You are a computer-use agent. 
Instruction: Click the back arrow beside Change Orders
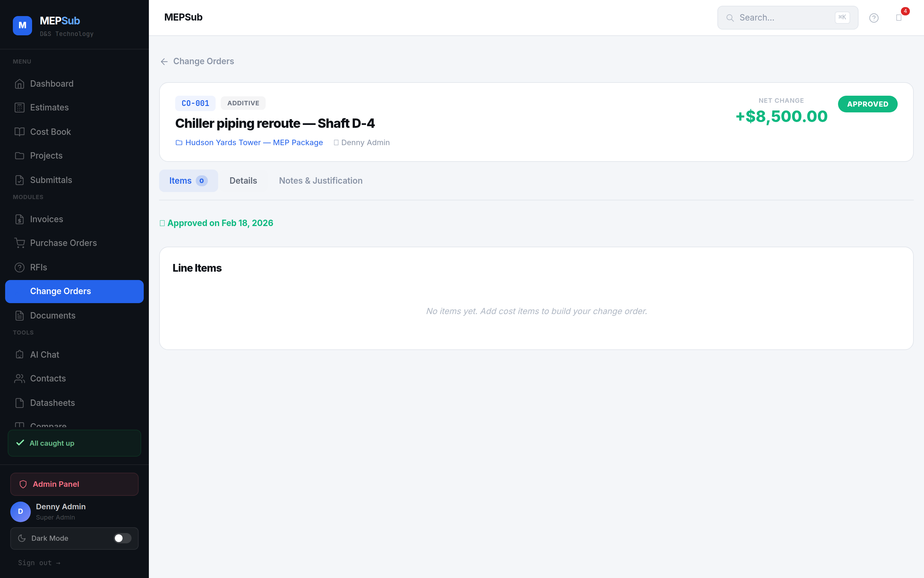point(164,62)
